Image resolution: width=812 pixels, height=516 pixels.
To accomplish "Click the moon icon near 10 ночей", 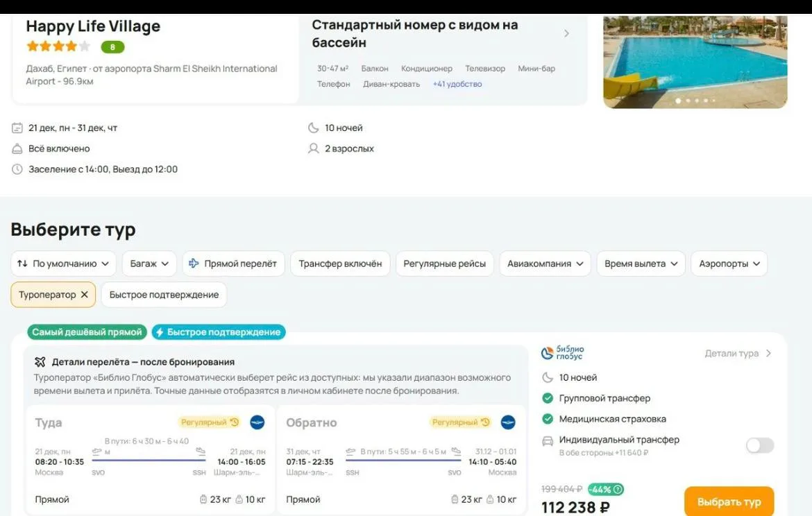I will tap(313, 128).
